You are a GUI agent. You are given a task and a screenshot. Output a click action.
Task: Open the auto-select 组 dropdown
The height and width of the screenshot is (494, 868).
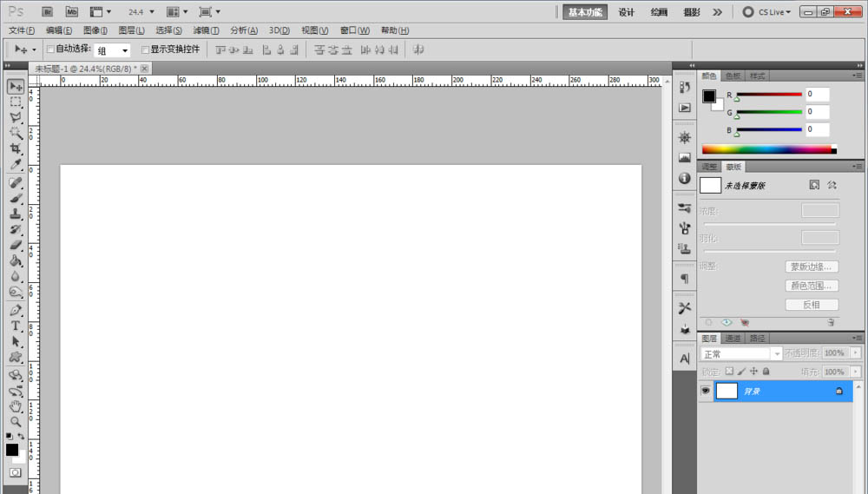(112, 50)
